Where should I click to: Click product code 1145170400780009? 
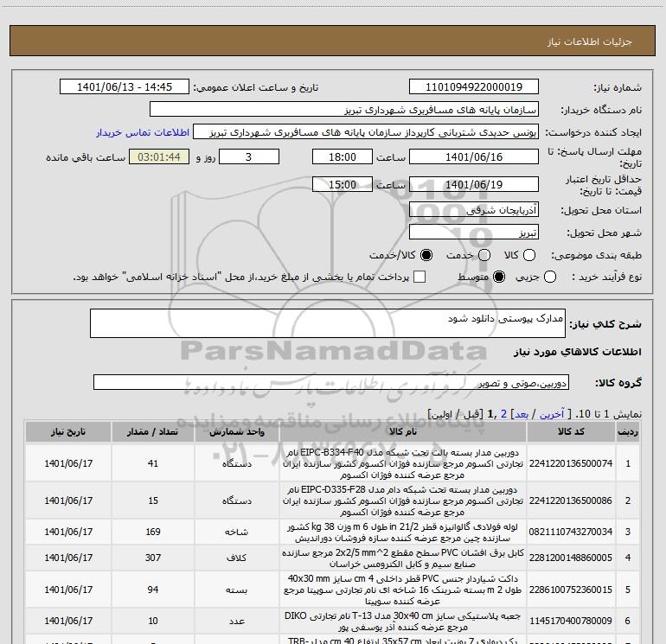[571, 621]
